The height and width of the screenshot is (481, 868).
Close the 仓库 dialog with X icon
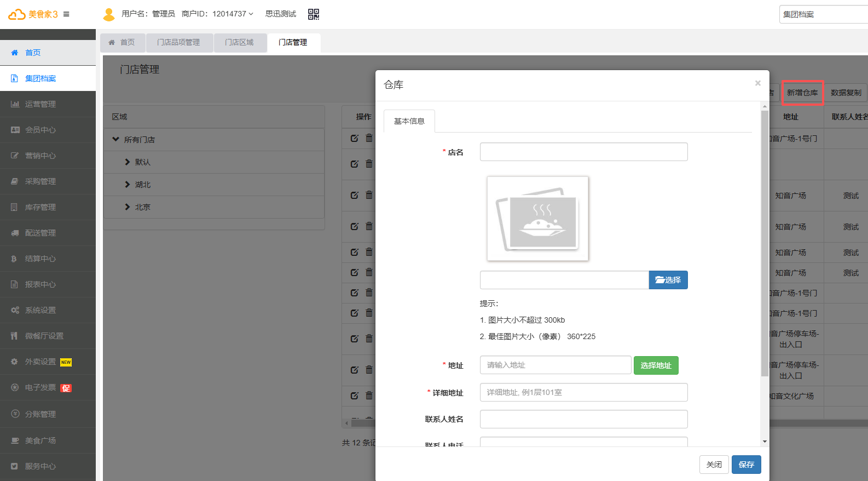pos(757,83)
